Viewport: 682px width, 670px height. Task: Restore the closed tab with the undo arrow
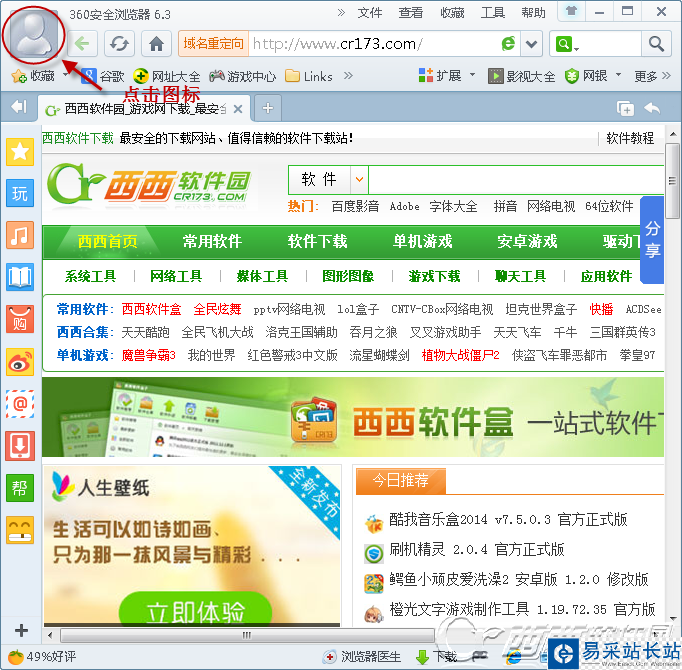(652, 108)
